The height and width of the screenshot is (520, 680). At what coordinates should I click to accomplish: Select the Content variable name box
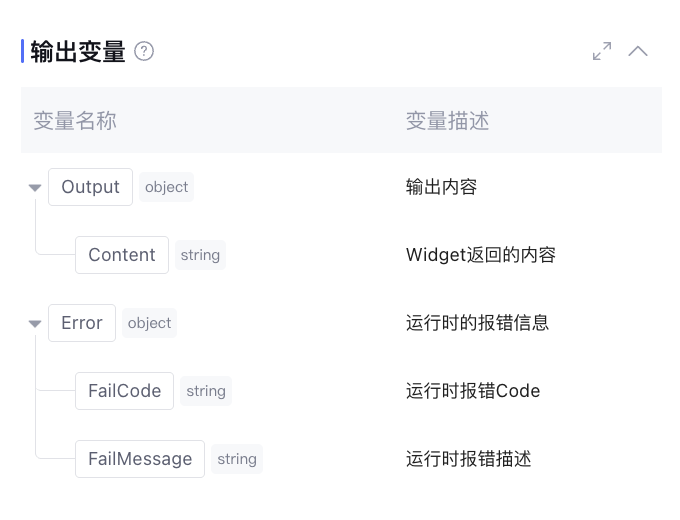click(x=122, y=255)
